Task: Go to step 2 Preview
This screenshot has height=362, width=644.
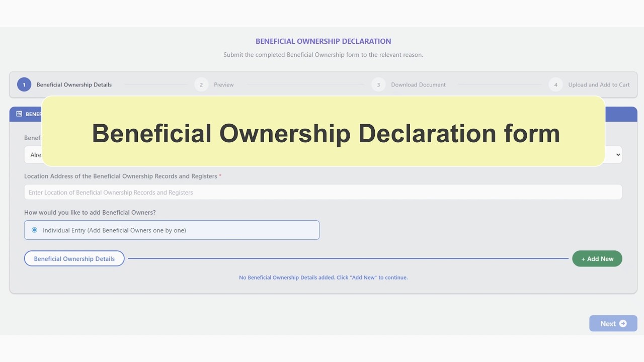Action: 214,84
